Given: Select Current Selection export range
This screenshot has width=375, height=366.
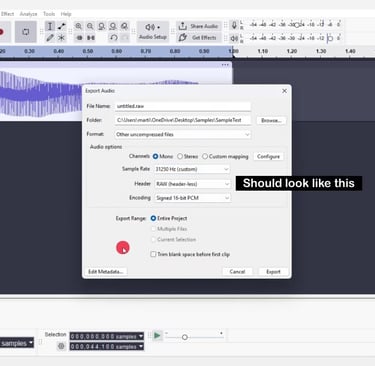Looking at the screenshot, I should (153, 240).
